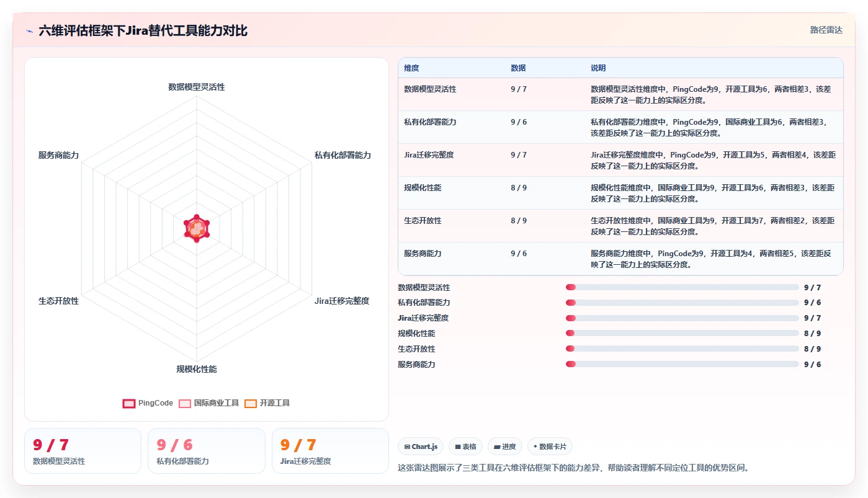Image resolution: width=868 pixels, height=498 pixels.
Task: Open the red 9 / 7 数据模型灵活性 card
Action: pyautogui.click(x=83, y=451)
